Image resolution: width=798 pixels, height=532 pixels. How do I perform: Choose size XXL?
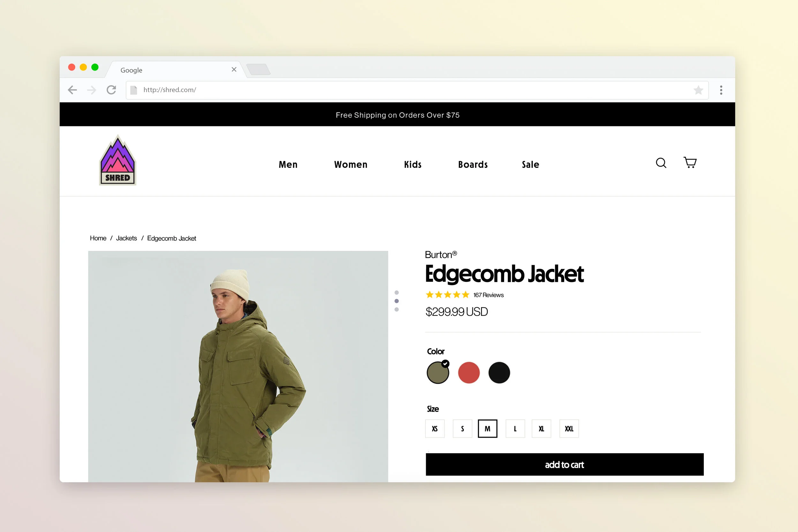tap(569, 429)
